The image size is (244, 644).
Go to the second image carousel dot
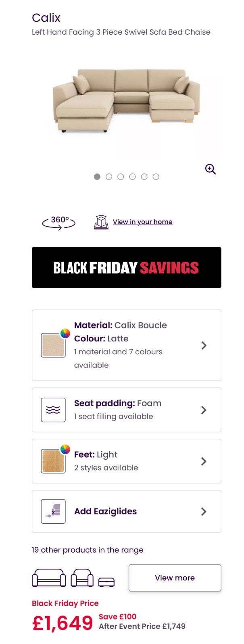(x=109, y=177)
